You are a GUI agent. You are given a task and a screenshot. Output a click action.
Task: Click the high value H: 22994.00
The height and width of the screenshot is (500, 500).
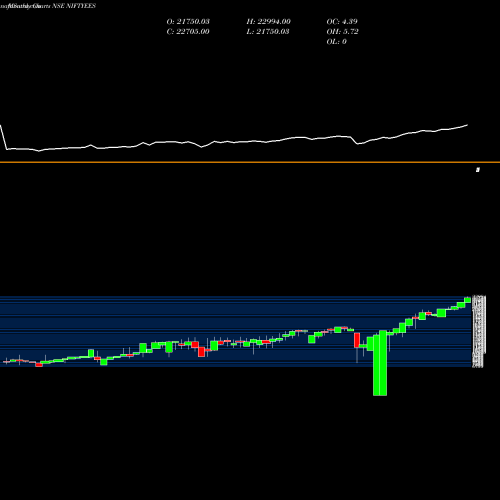[x=268, y=21]
